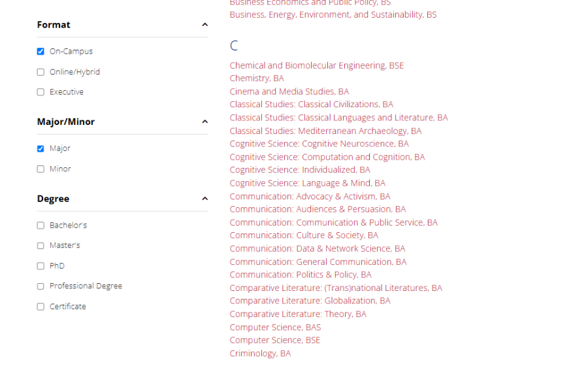Check the Minor filter box
588x374 pixels.
tap(41, 169)
